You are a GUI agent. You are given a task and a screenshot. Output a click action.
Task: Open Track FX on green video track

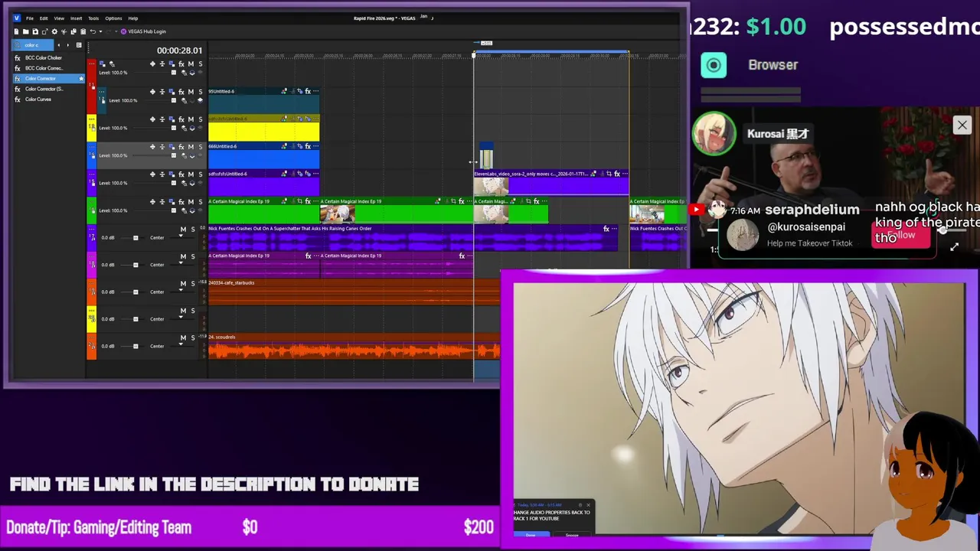181,201
